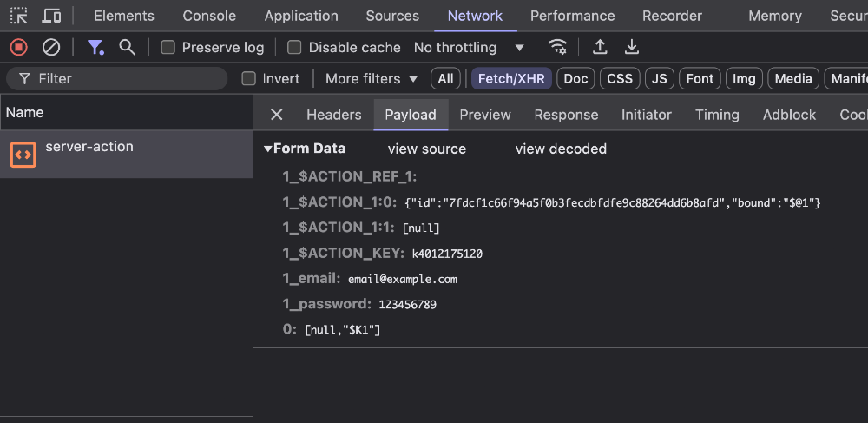The height and width of the screenshot is (423, 868).
Task: Click the view decoded link
Action: (561, 149)
